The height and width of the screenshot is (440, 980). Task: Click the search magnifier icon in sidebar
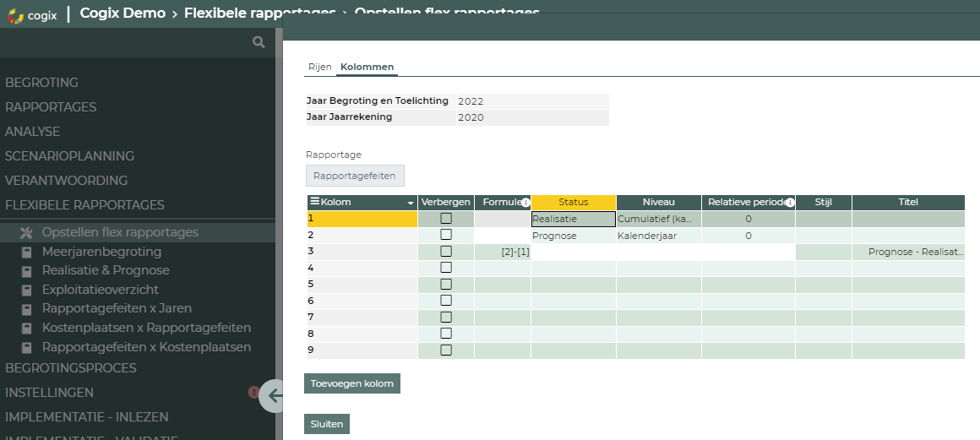pos(259,42)
